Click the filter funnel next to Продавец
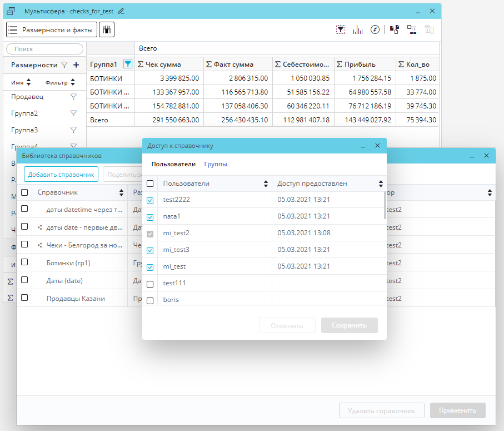Image resolution: width=504 pixels, height=431 pixels. (x=73, y=97)
